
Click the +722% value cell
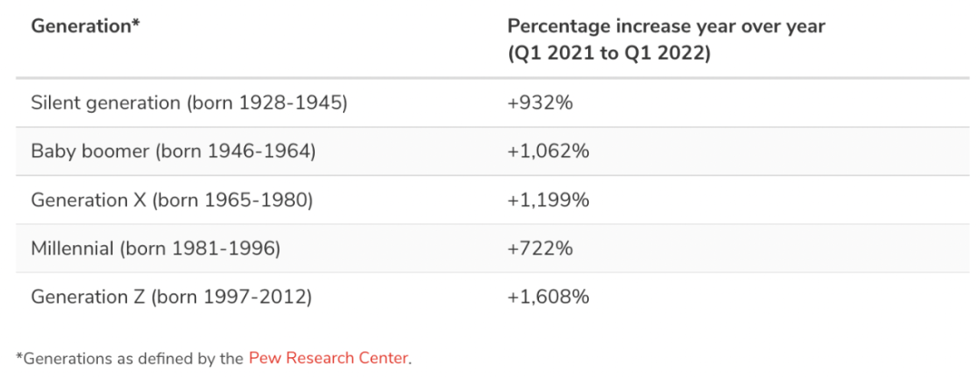tap(540, 248)
